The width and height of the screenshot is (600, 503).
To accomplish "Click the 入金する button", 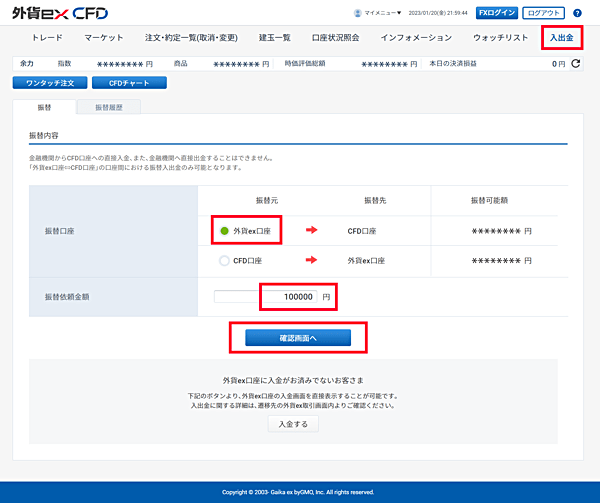I will pos(293,424).
